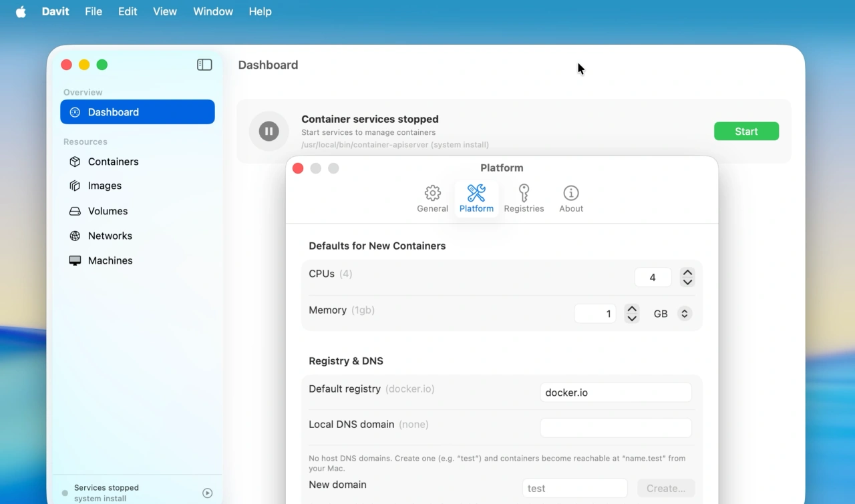The image size is (855, 504).
Task: Click the Dashboard title text
Action: pyautogui.click(x=268, y=65)
